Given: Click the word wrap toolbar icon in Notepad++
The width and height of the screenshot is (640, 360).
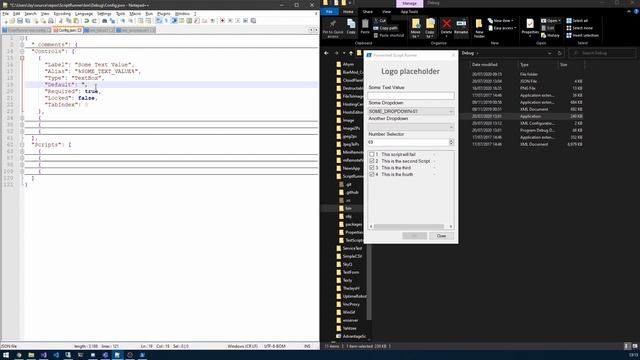Looking at the screenshot, I should (x=159, y=21).
